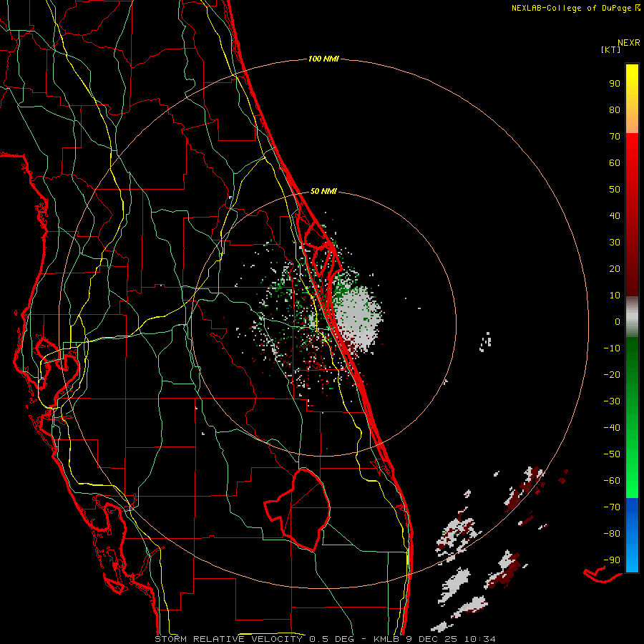Click the -20 value on the velocity scale
This screenshot has height=644, width=644.
pos(612,375)
